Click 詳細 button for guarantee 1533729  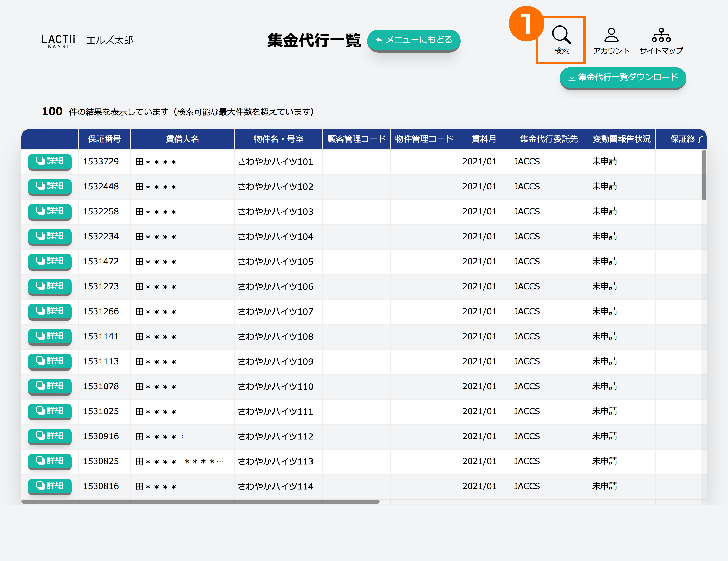click(50, 161)
